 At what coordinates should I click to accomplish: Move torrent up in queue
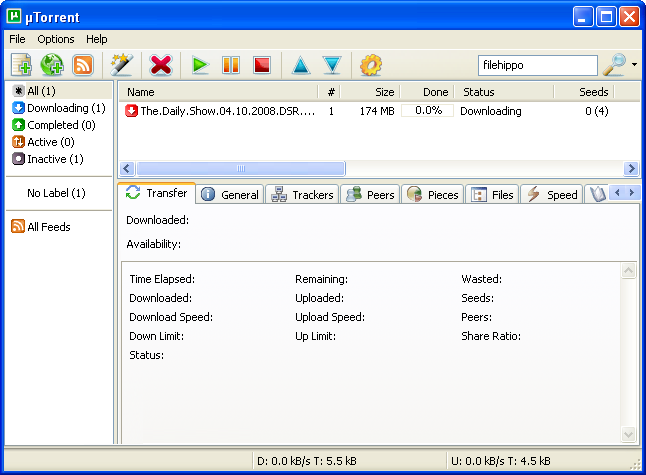point(300,65)
